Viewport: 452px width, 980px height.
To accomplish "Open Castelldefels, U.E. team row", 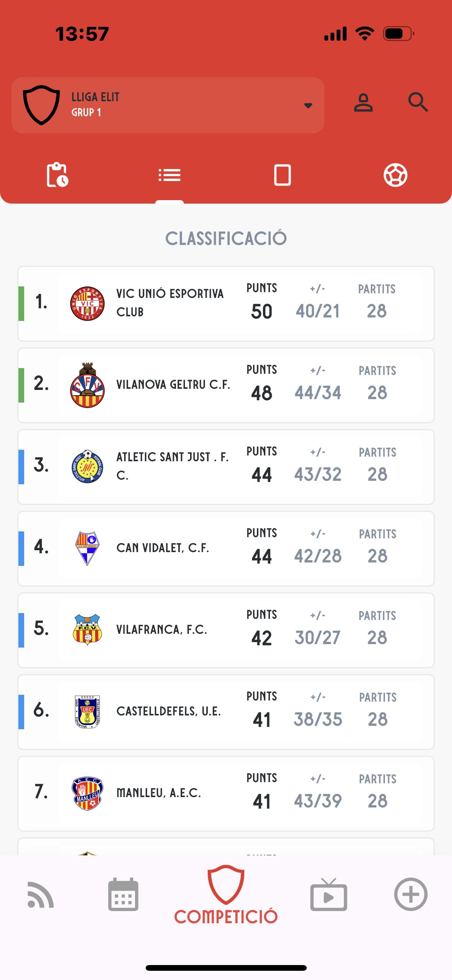I will click(226, 712).
